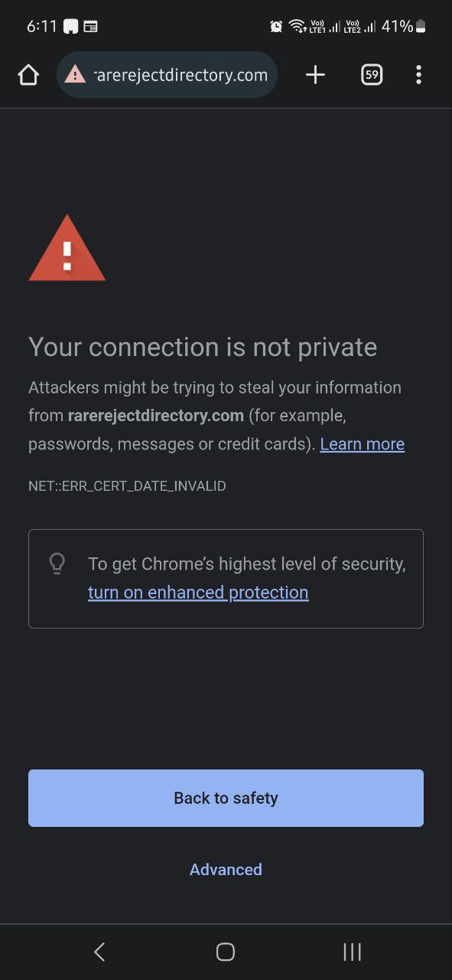Tap the battery indicator in status bar

[421, 27]
